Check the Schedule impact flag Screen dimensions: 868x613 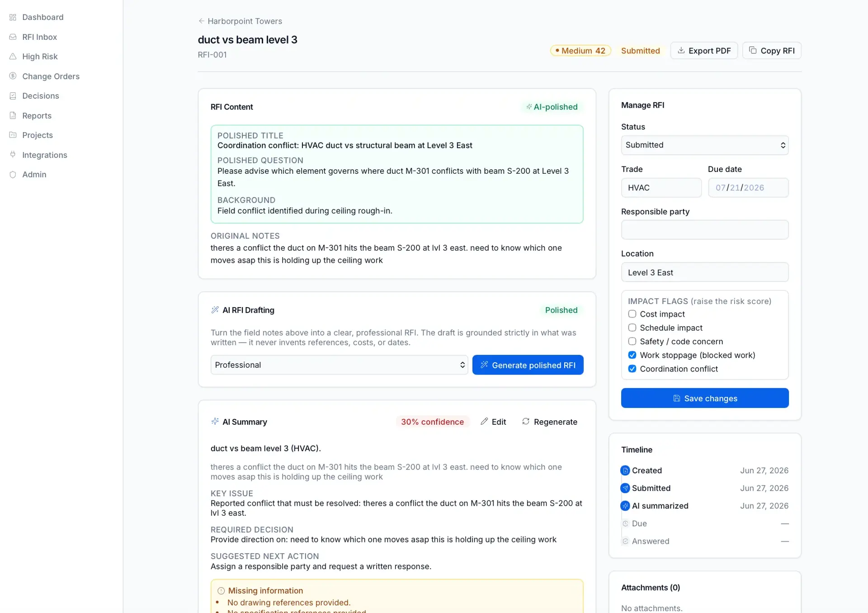632,328
